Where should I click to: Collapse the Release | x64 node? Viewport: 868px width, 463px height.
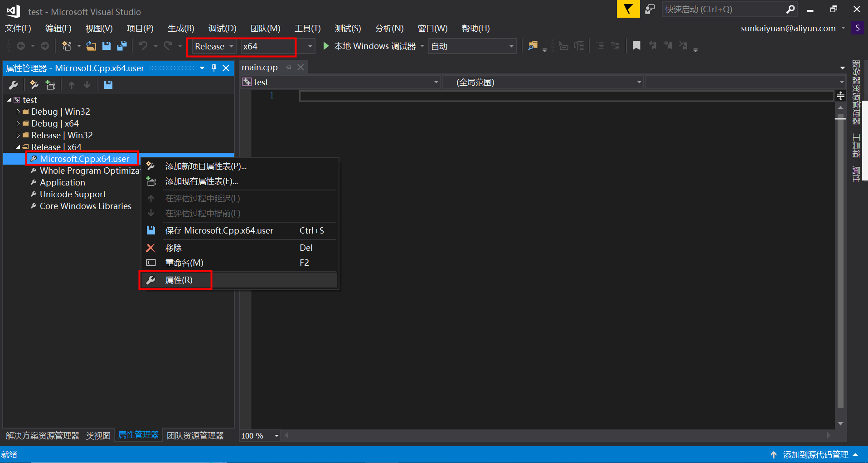click(18, 147)
